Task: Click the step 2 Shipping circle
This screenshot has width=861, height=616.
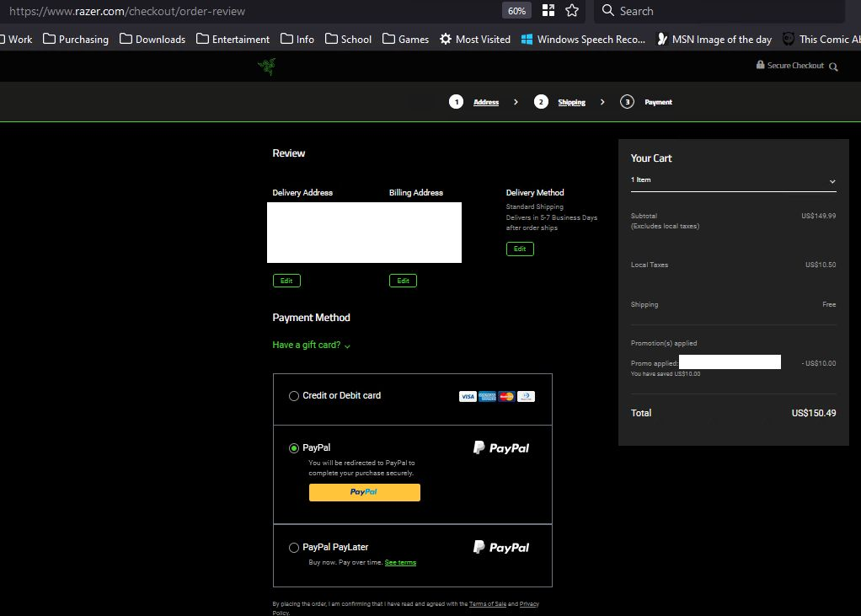Action: coord(541,102)
